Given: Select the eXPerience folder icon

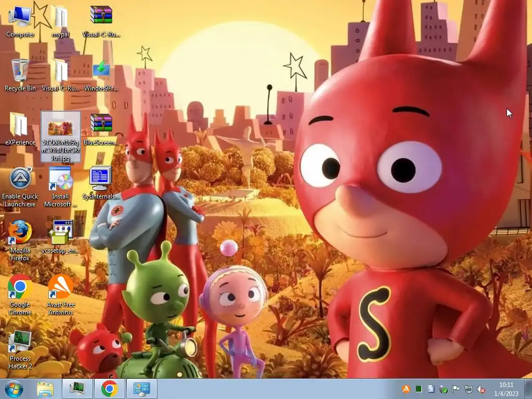Looking at the screenshot, I should pyautogui.click(x=20, y=129).
